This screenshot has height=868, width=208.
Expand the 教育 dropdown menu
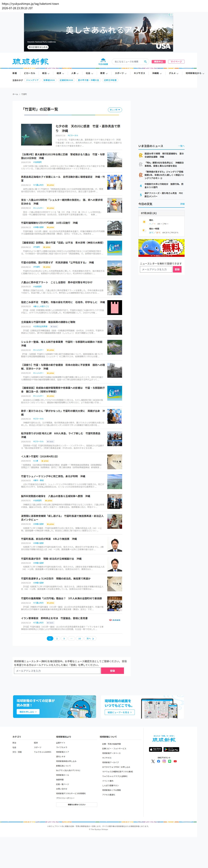tap(103, 73)
